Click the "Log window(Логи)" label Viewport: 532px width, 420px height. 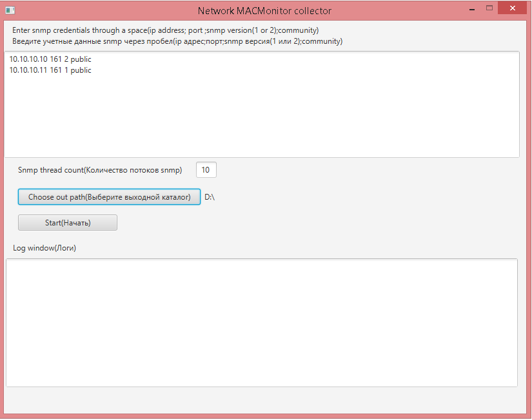point(44,248)
